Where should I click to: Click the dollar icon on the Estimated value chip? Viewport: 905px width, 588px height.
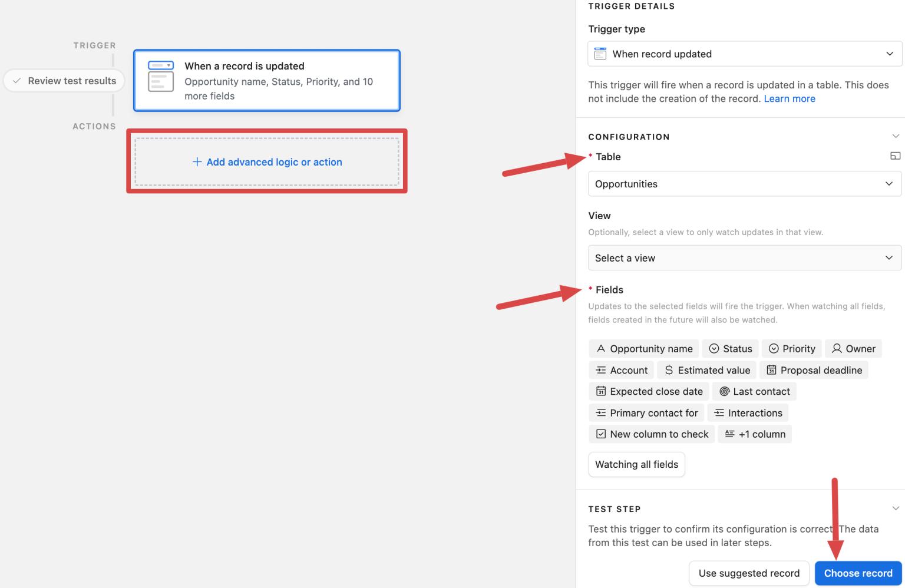[669, 370]
